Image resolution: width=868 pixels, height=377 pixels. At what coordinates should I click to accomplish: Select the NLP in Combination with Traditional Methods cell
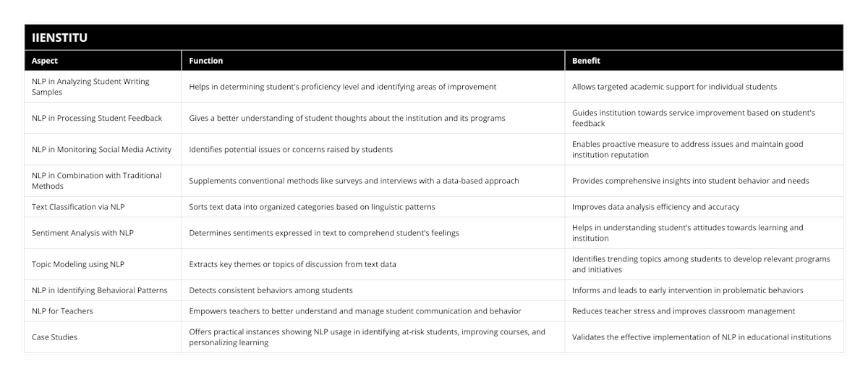[x=97, y=181]
